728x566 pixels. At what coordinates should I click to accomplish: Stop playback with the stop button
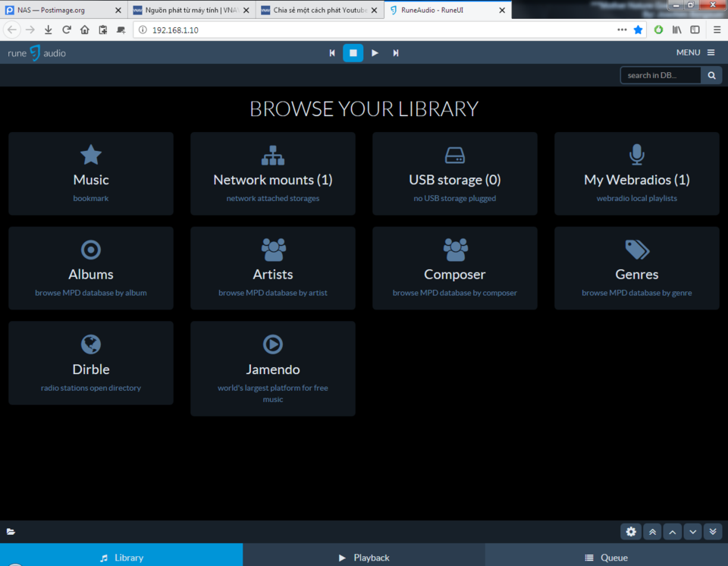click(x=353, y=53)
